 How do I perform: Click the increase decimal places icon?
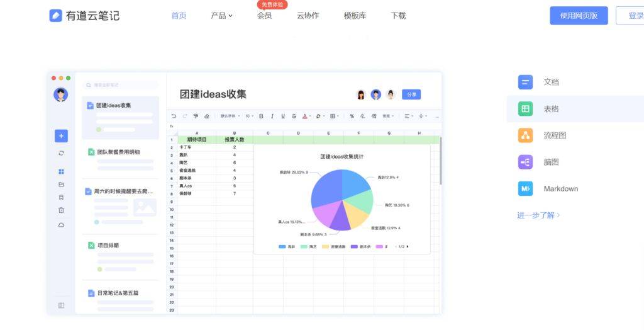click(374, 117)
